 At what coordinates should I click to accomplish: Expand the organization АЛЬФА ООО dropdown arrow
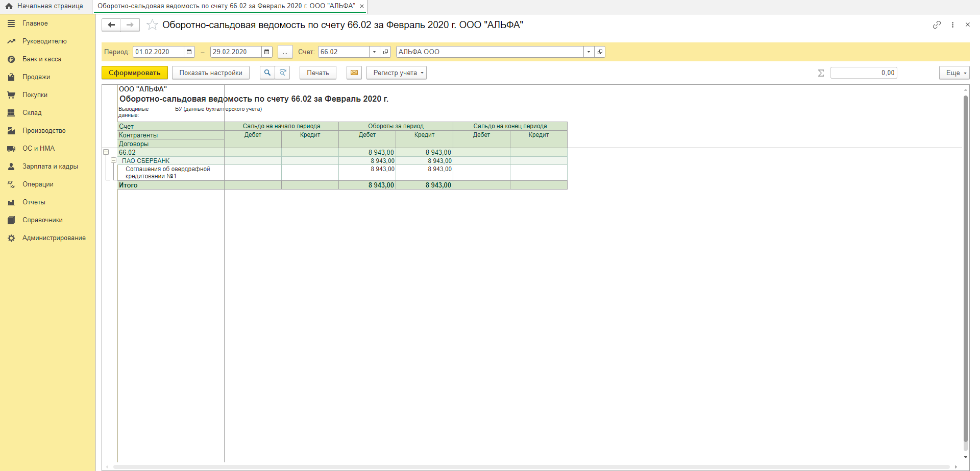(x=589, y=52)
